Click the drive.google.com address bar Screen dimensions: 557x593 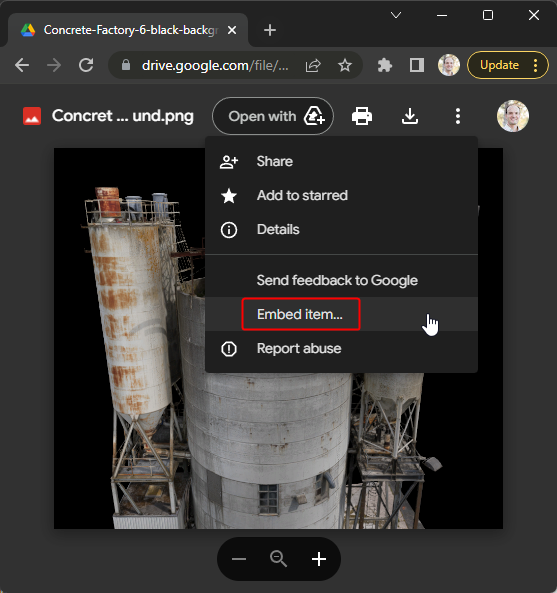pos(215,65)
